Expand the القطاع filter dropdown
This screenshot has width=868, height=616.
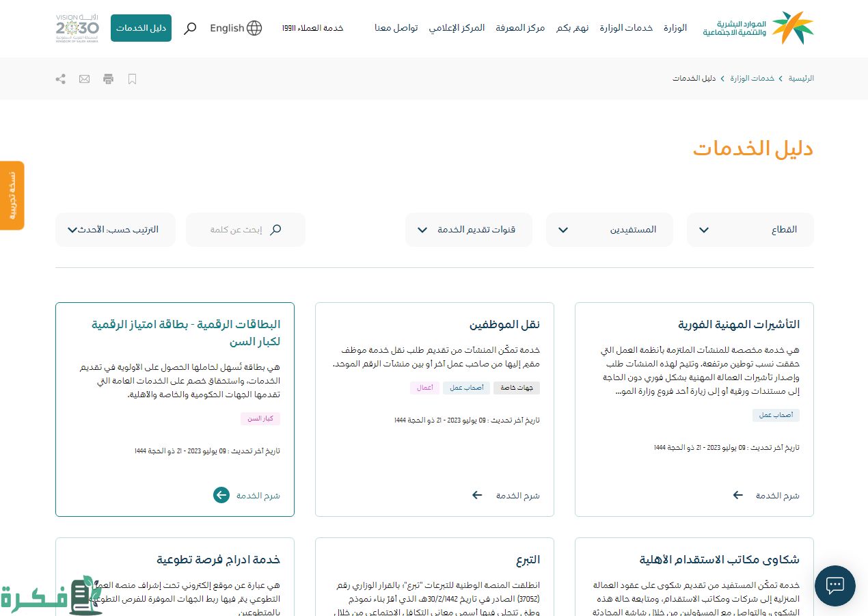[750, 230]
